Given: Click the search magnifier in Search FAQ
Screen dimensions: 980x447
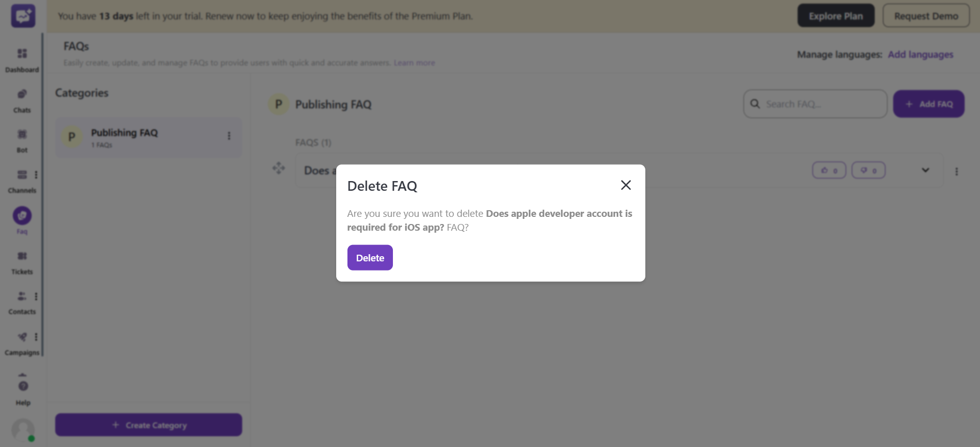Looking at the screenshot, I should coord(755,104).
